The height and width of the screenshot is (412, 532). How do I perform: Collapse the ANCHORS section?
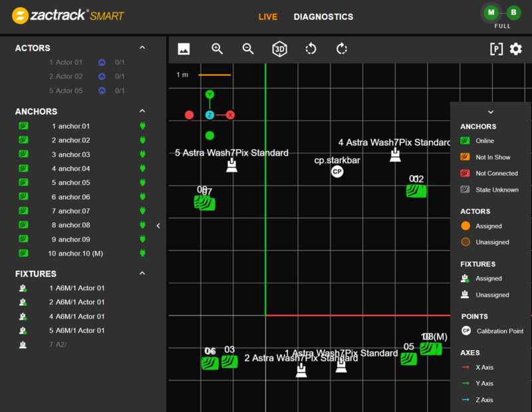(142, 110)
